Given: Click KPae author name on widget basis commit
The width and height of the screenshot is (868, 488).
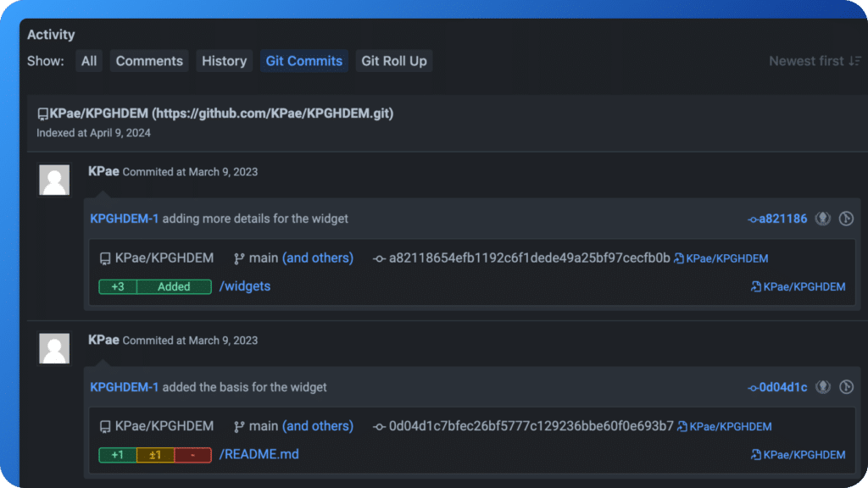Looking at the screenshot, I should (103, 340).
